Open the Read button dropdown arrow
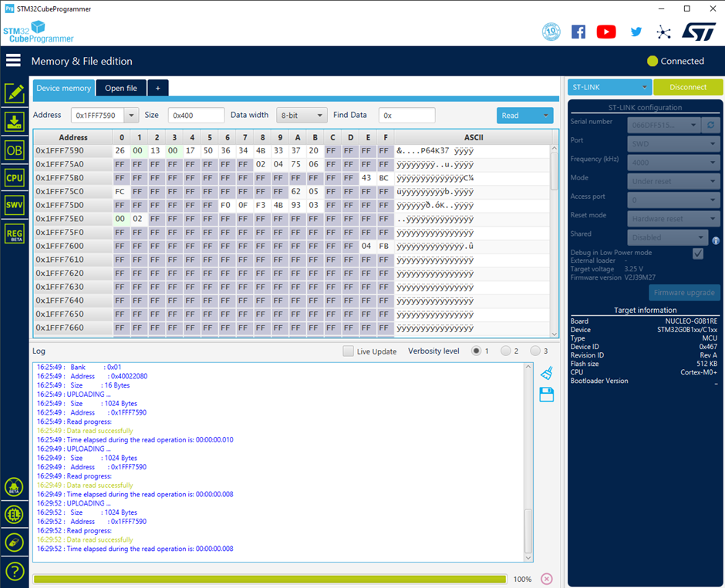 tap(545, 116)
